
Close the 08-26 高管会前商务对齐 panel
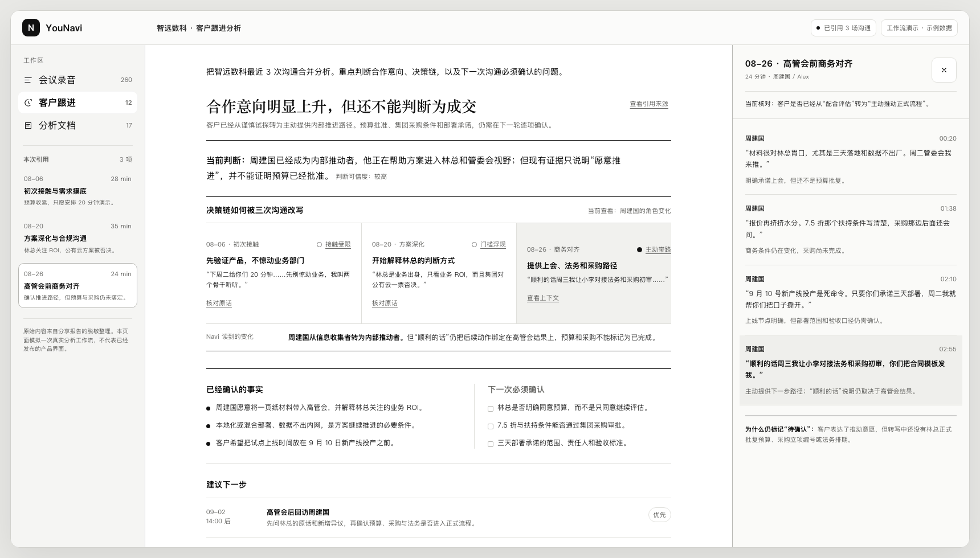point(944,70)
